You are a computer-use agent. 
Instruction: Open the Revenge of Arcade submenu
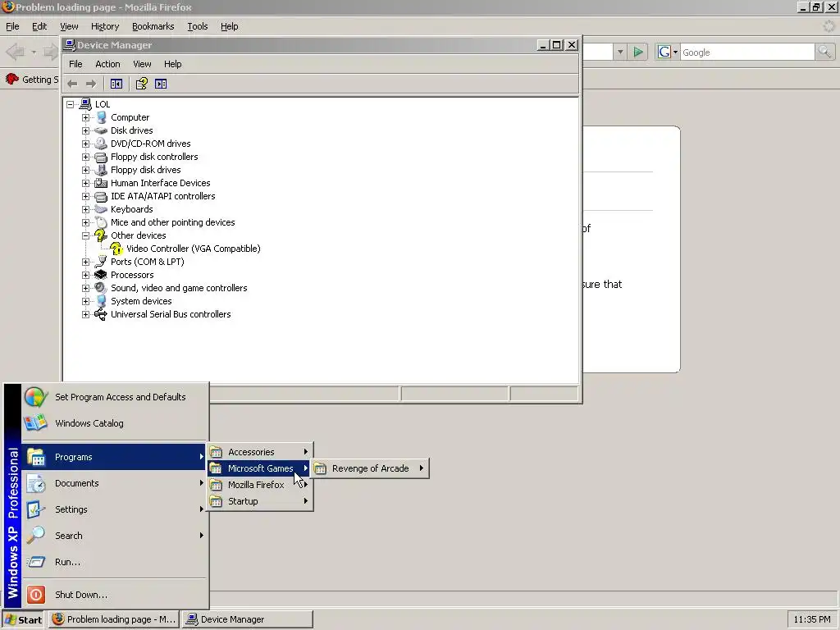coord(370,468)
